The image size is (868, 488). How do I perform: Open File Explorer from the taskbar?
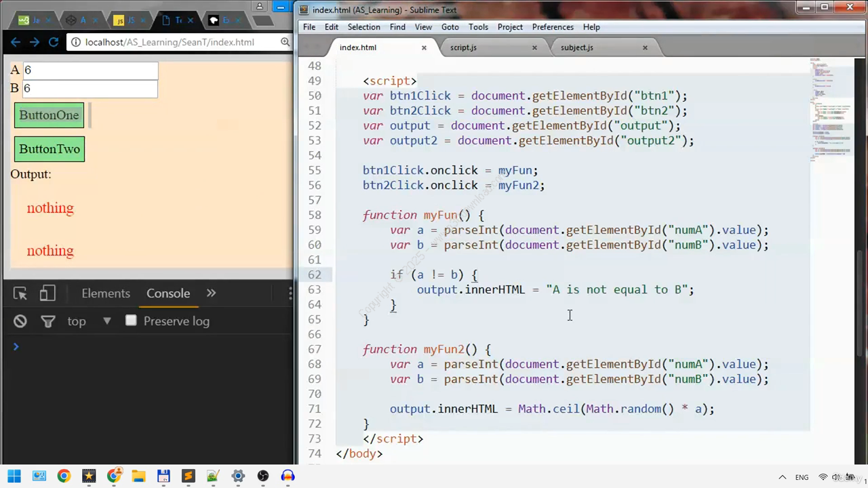point(138,476)
